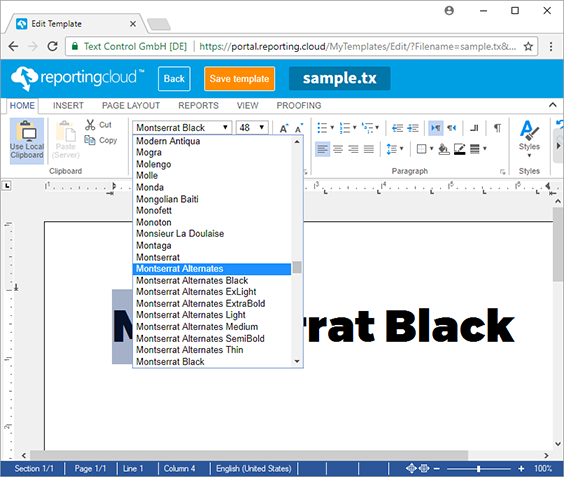
Task: Click Save template button
Action: pos(239,78)
